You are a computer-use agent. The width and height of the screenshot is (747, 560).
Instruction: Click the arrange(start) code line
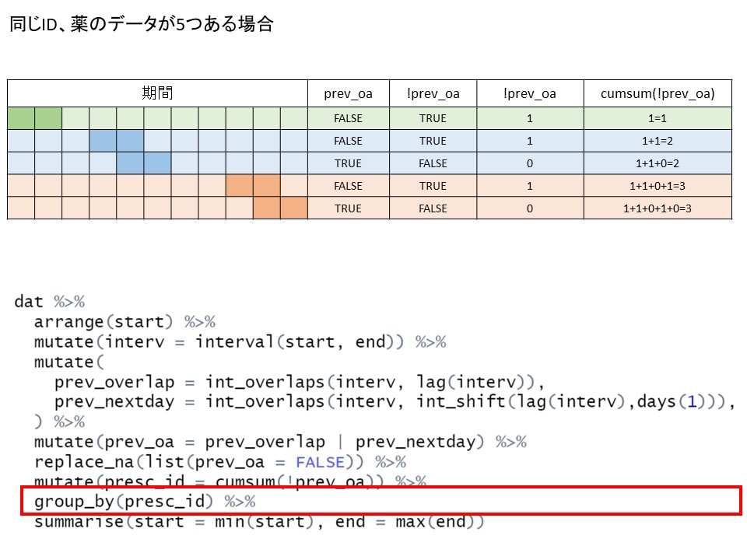click(x=124, y=321)
